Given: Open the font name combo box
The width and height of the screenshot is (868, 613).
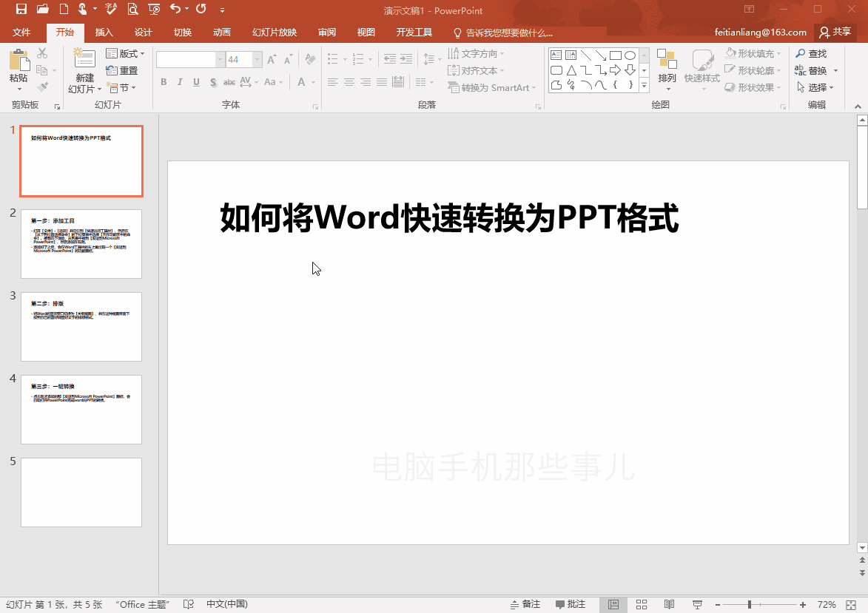Looking at the screenshot, I should click(x=190, y=59).
